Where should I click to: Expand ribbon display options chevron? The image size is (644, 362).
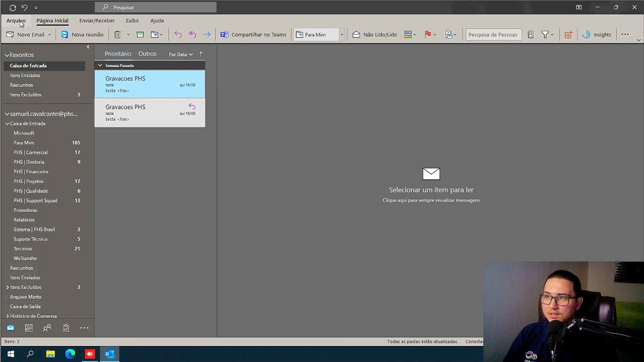(x=638, y=40)
